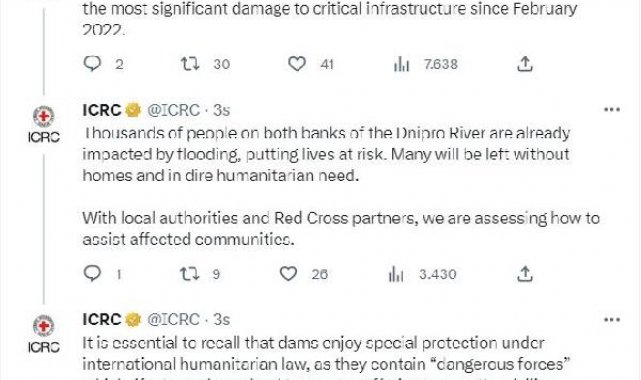Open more options for dams protection tweet
641x380 pixels.
612,320
